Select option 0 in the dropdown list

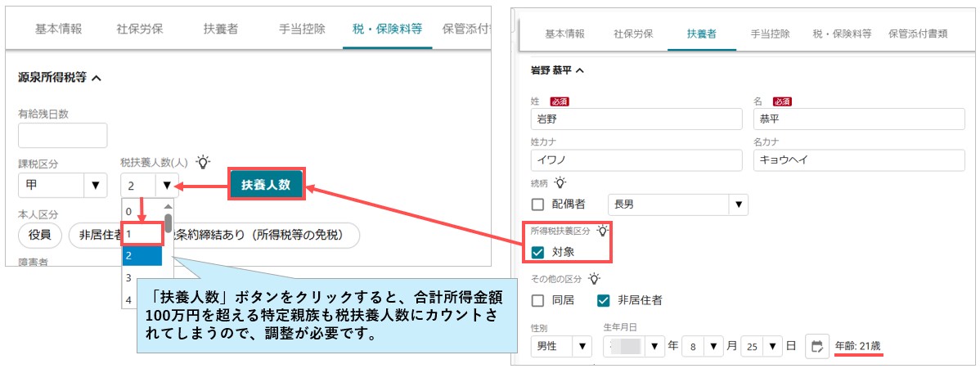click(142, 211)
